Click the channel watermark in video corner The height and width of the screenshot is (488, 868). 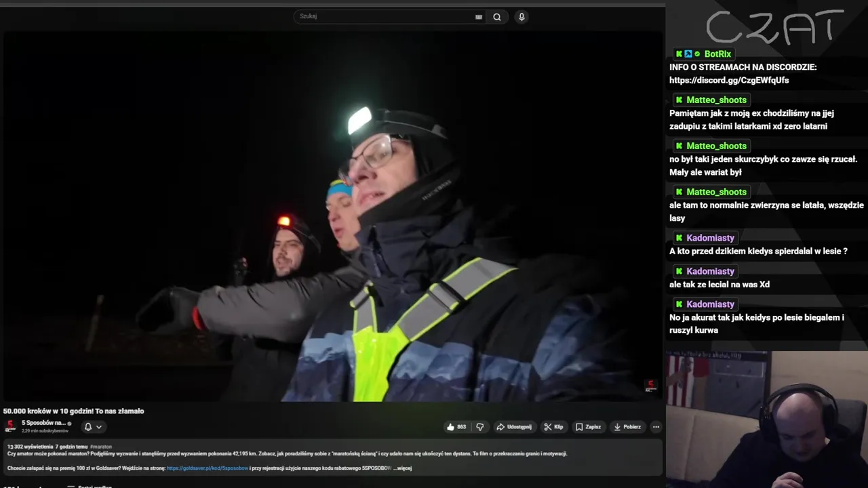click(651, 386)
